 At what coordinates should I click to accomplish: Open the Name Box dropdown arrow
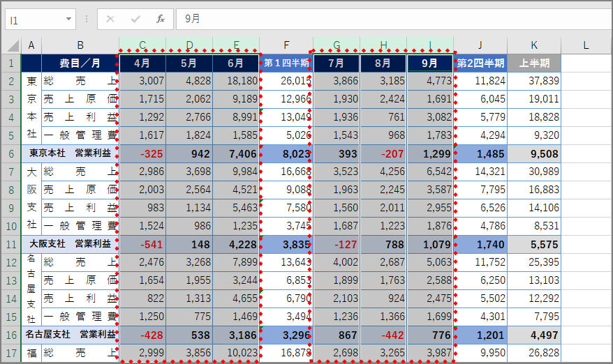[69, 19]
